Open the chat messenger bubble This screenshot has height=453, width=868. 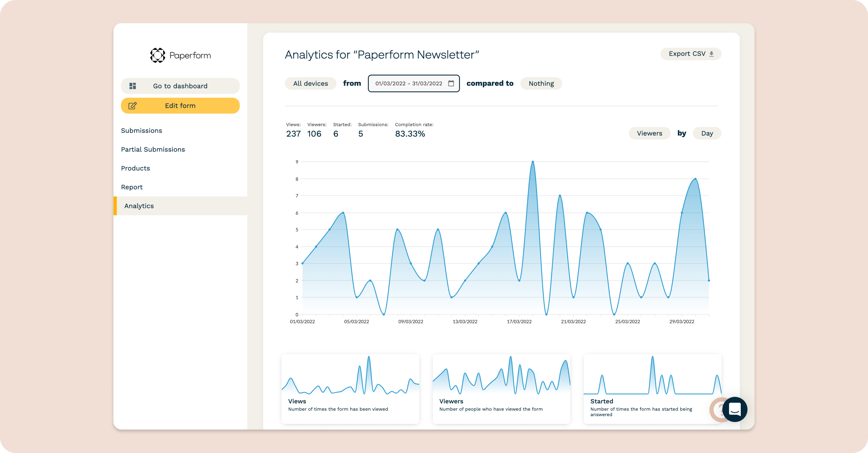[x=735, y=409]
